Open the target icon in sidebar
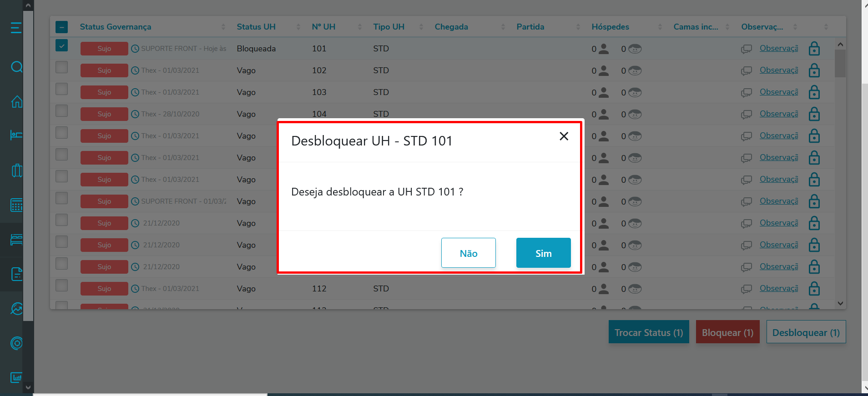The height and width of the screenshot is (396, 868). tap(16, 343)
